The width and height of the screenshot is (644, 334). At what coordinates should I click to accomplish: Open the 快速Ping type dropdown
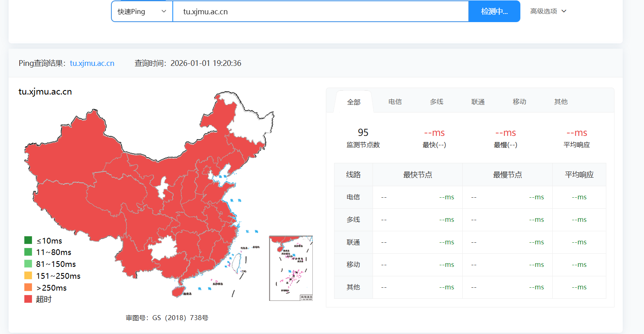point(142,11)
